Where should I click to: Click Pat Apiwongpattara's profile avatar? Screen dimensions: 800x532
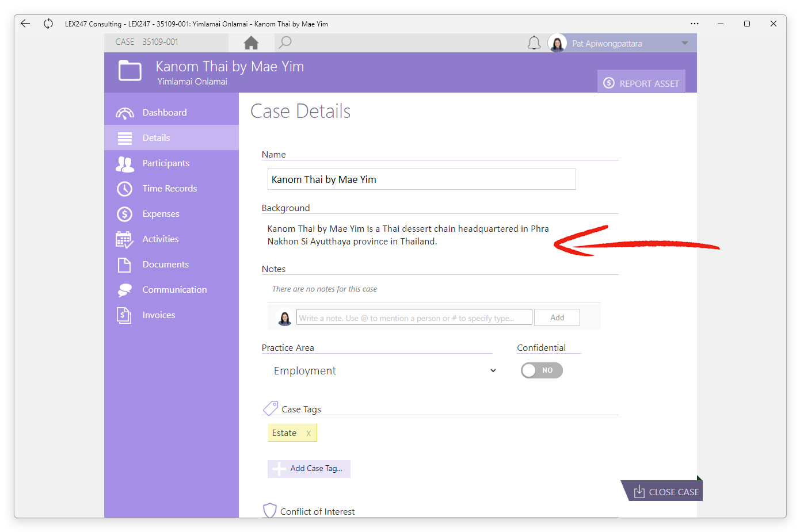pyautogui.click(x=557, y=43)
